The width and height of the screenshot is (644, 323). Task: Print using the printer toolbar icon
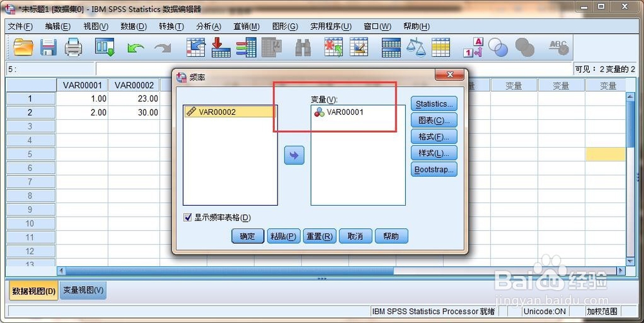tap(73, 47)
